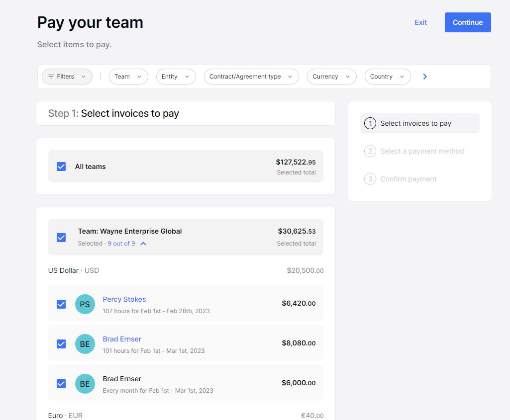Uncheck Brad Ernser's monthly invoice checkbox
The image size is (510, 420).
tap(61, 383)
